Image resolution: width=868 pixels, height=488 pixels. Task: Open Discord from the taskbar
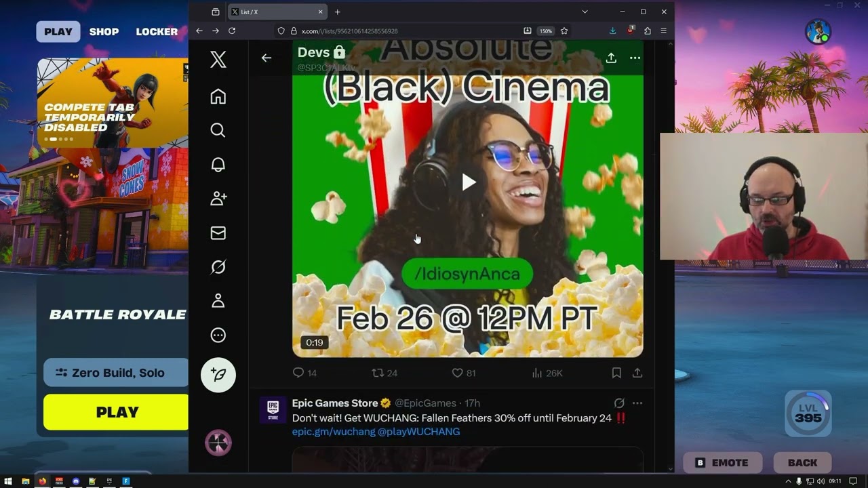76,481
